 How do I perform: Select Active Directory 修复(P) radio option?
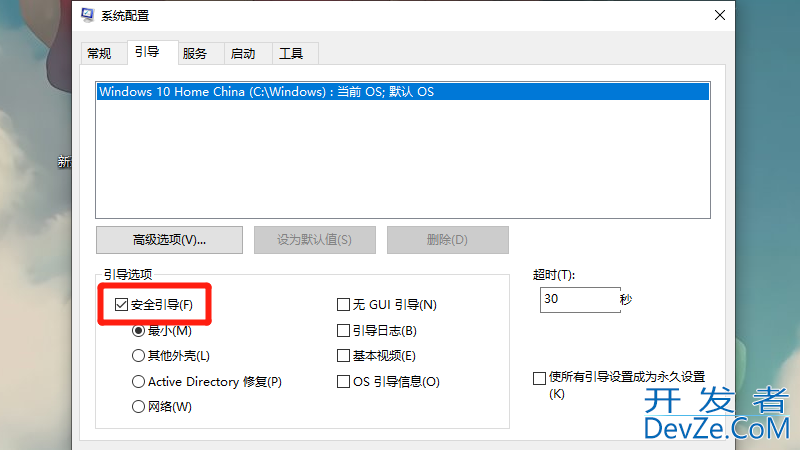point(138,382)
